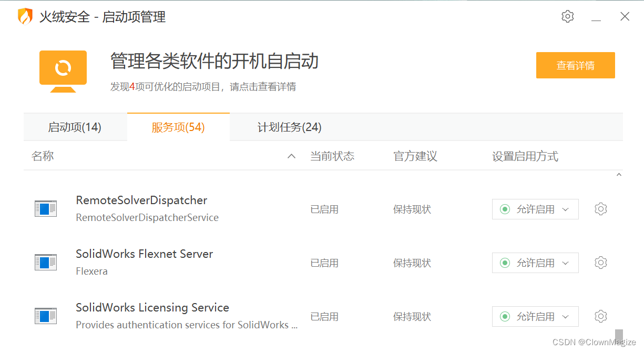644x352 pixels.
Task: Click the orange monitor startup icon
Action: tap(63, 71)
